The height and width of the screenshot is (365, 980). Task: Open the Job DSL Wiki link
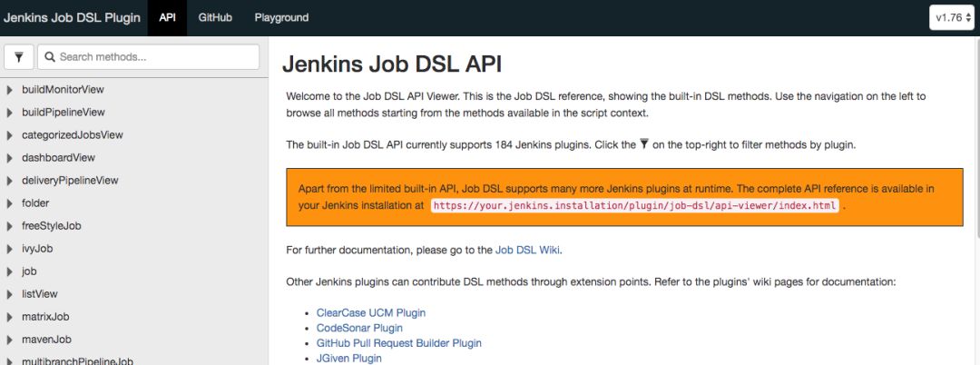(528, 250)
